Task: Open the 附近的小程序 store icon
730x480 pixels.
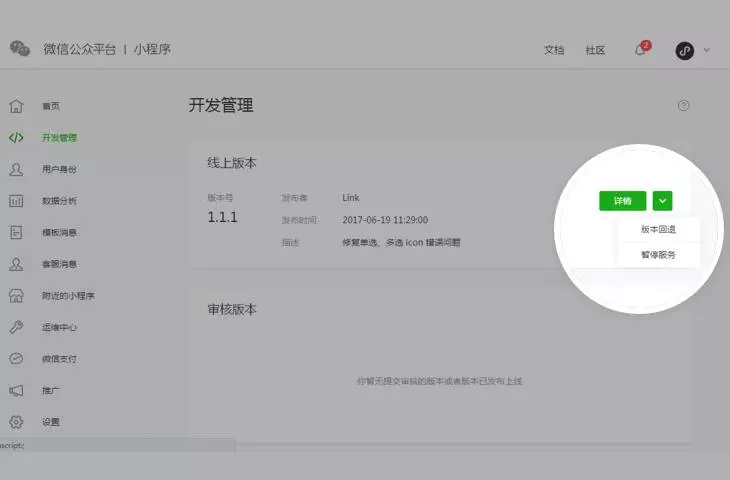Action: coord(16,296)
